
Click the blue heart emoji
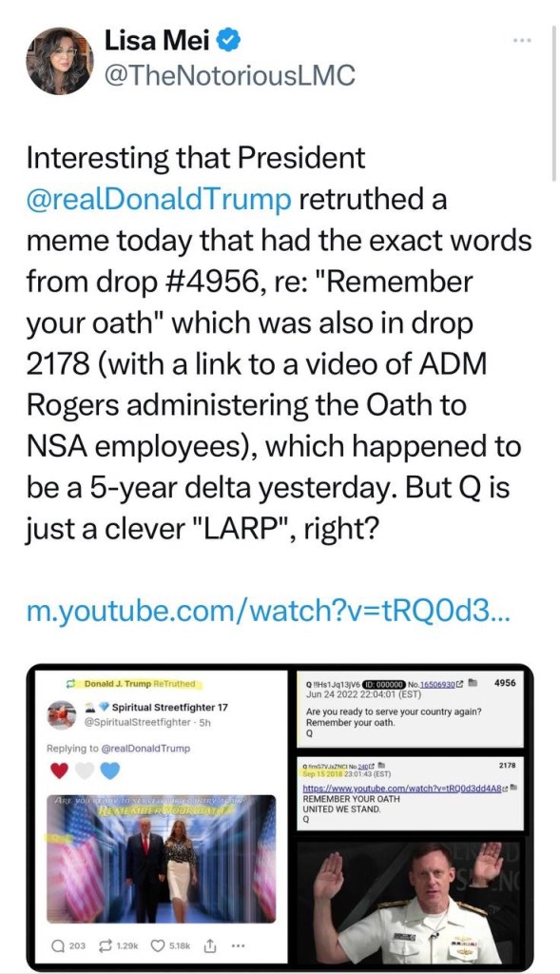coord(109,770)
